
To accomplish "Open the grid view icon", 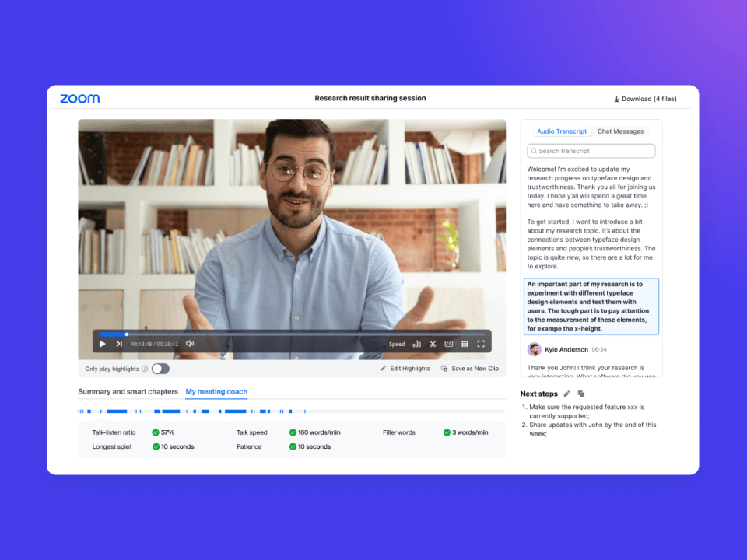I will coord(465,344).
